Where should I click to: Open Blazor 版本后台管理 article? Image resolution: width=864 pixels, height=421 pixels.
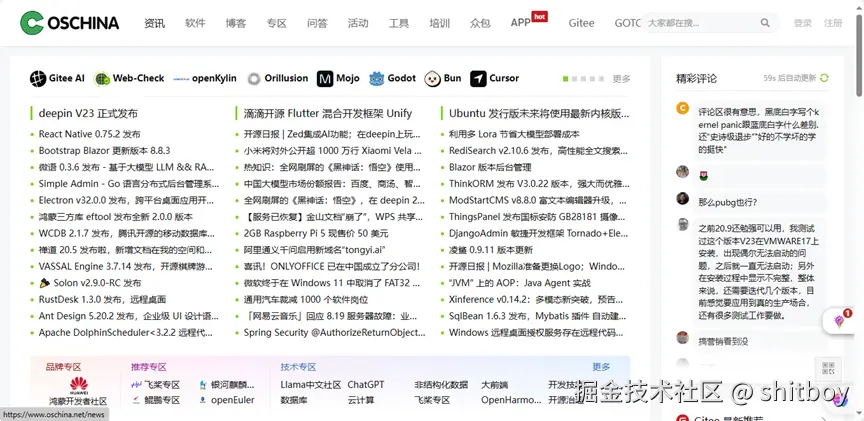point(490,167)
